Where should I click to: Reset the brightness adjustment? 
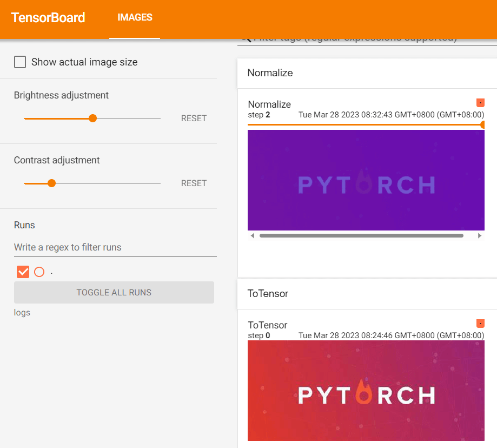(x=194, y=118)
